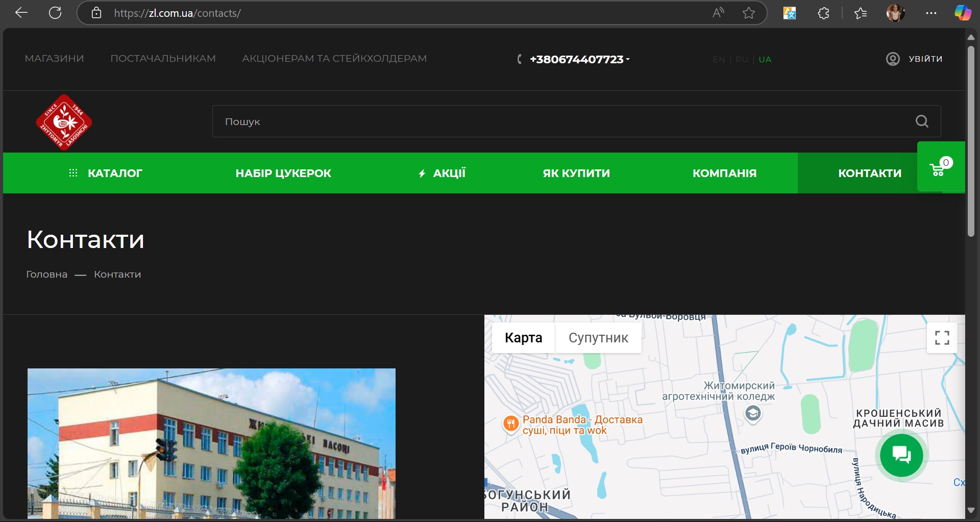The image size is (980, 522).
Task: Open browser extensions puzzle icon
Action: [x=823, y=13]
